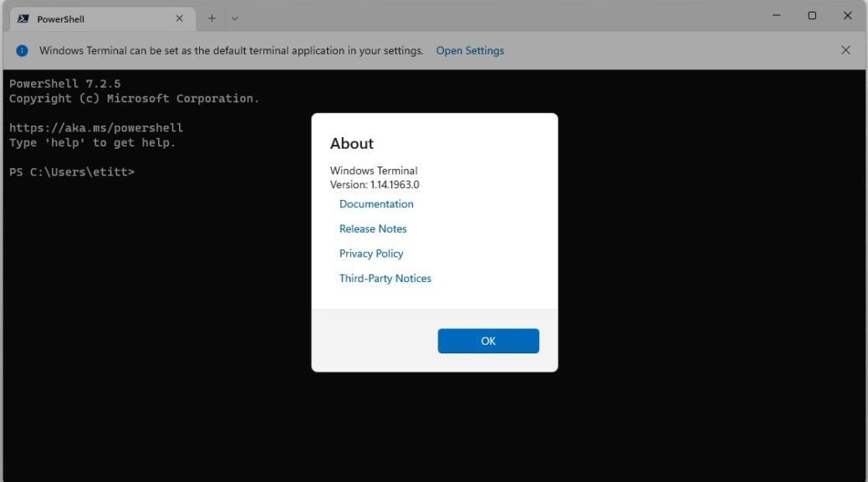This screenshot has width=868, height=482.
Task: Close the Windows Terminal window
Action: (848, 16)
